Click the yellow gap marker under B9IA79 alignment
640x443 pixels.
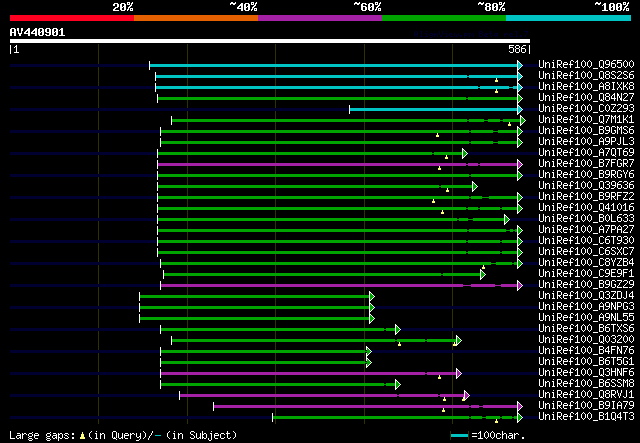(444, 410)
